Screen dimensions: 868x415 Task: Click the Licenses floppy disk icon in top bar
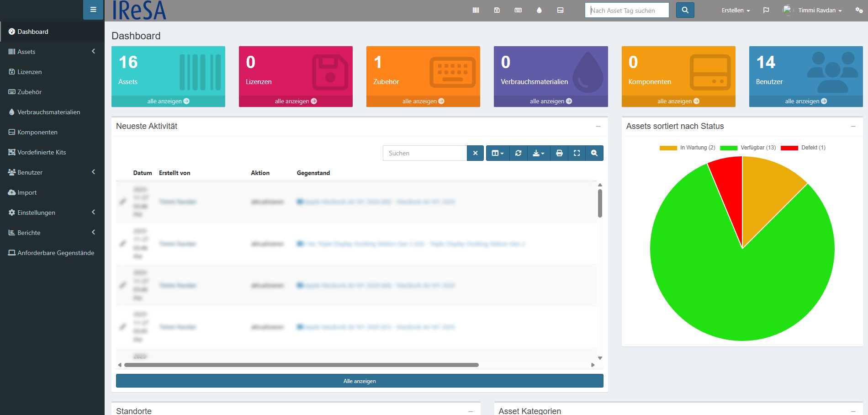(x=497, y=10)
